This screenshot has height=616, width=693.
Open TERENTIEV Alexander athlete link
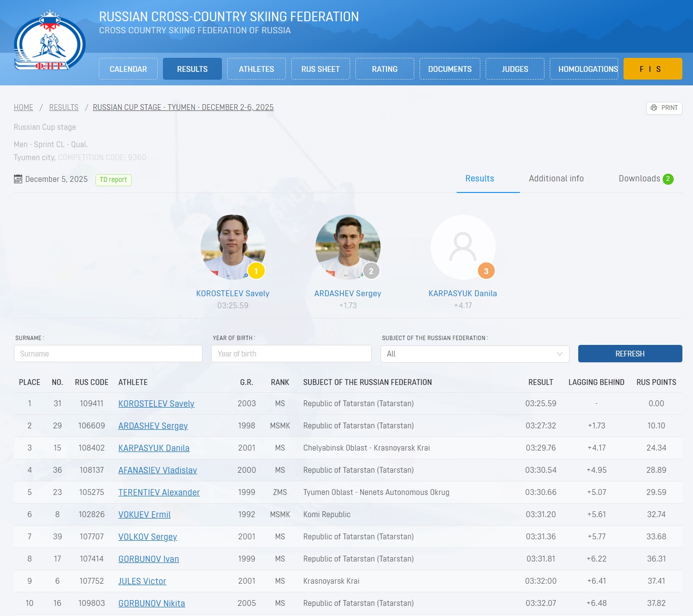click(x=159, y=493)
